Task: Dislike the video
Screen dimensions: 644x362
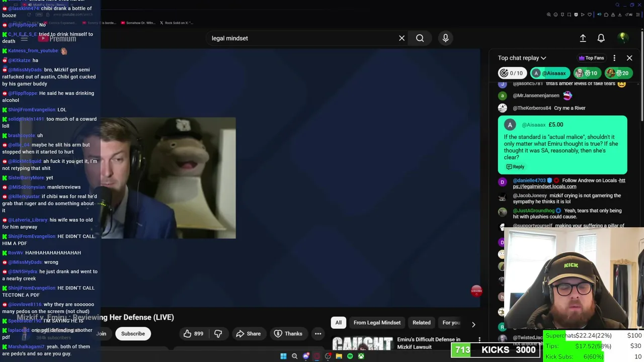Action: (218, 333)
